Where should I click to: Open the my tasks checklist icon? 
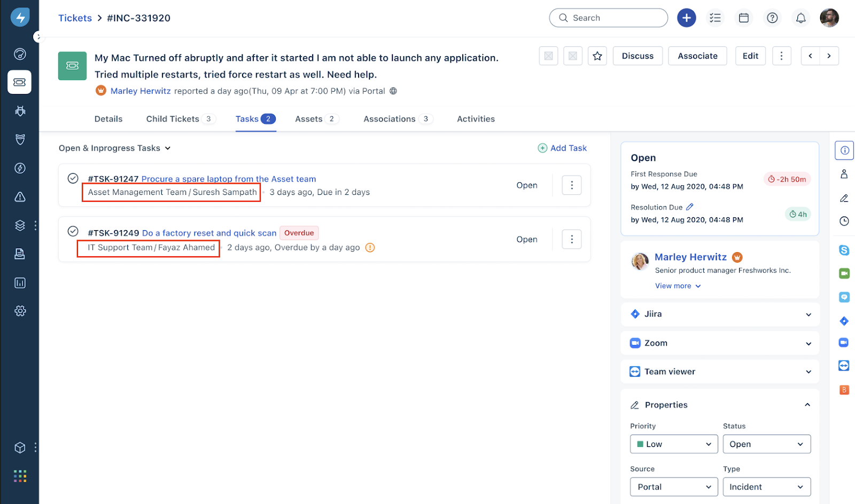coord(715,18)
